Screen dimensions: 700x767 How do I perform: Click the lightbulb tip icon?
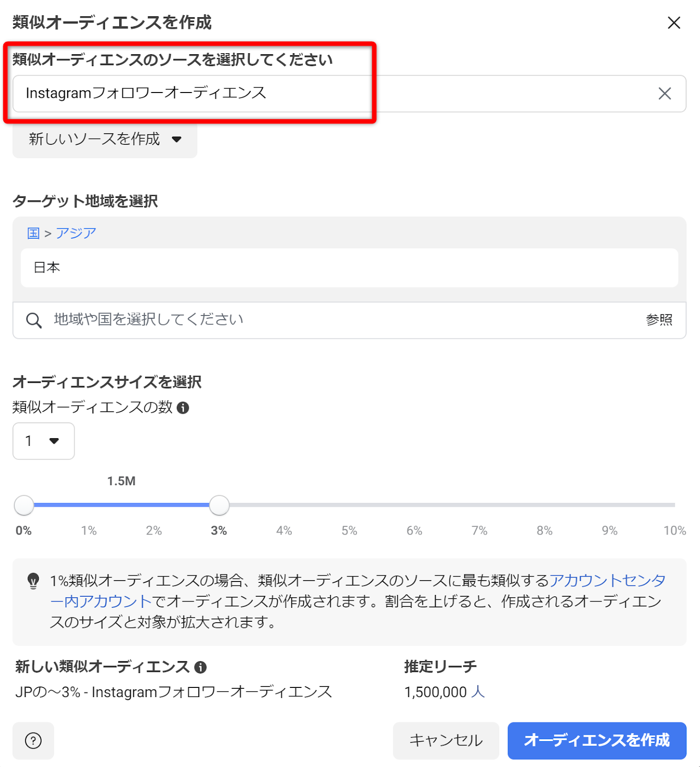point(33,581)
